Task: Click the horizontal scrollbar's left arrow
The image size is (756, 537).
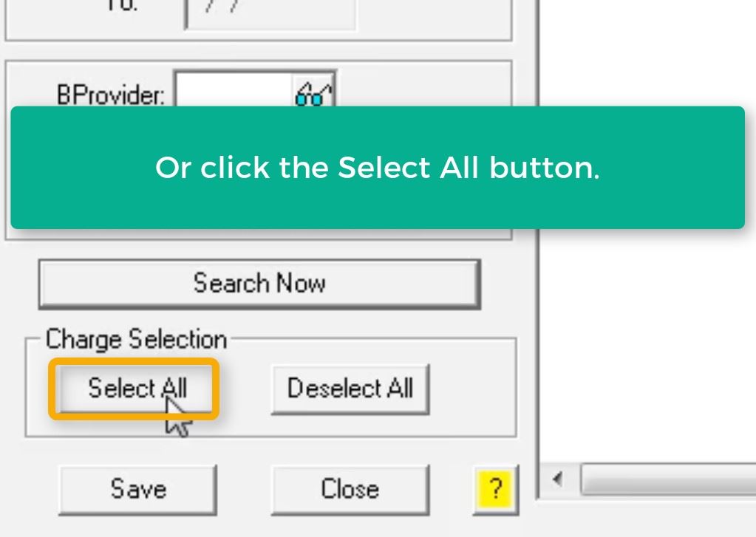Action: (557, 479)
